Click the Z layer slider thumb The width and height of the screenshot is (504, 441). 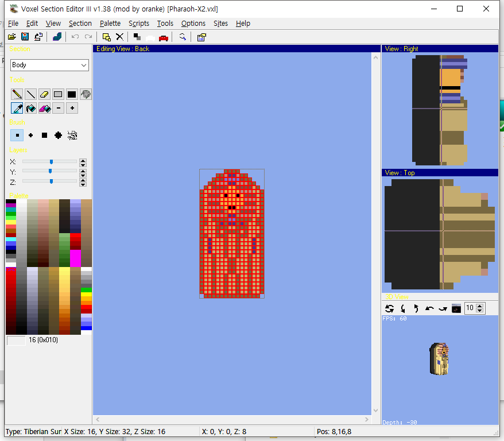(x=51, y=181)
